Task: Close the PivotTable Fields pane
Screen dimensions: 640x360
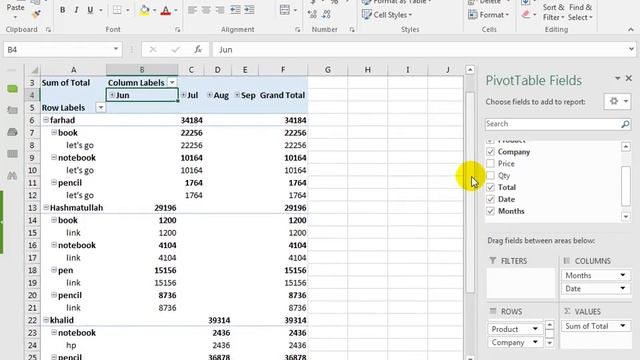Action: coord(629,78)
